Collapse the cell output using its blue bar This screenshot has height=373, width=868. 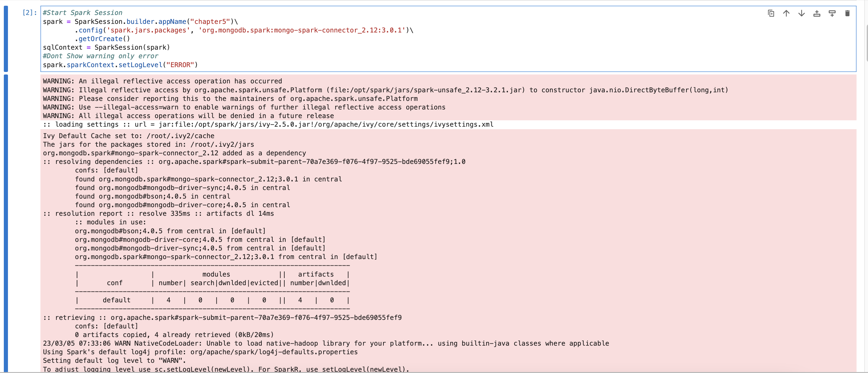pyautogui.click(x=6, y=222)
